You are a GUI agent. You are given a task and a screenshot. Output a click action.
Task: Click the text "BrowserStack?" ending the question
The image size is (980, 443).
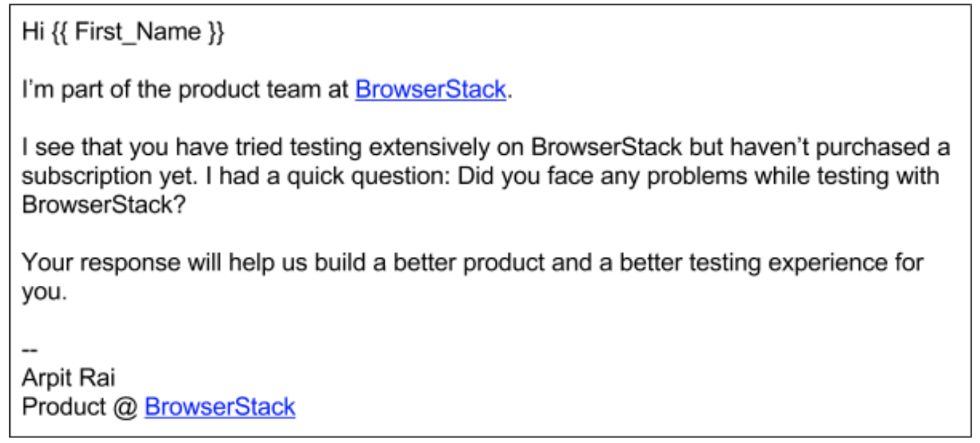tap(104, 205)
